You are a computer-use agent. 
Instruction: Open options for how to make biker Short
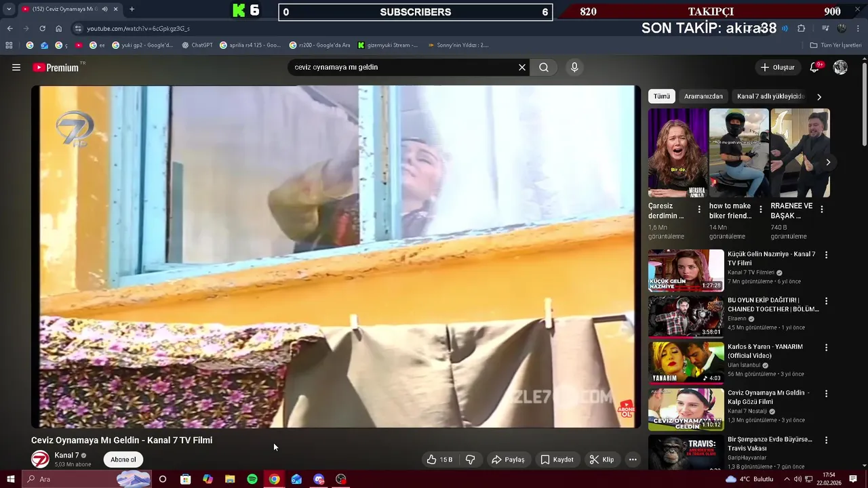click(761, 210)
